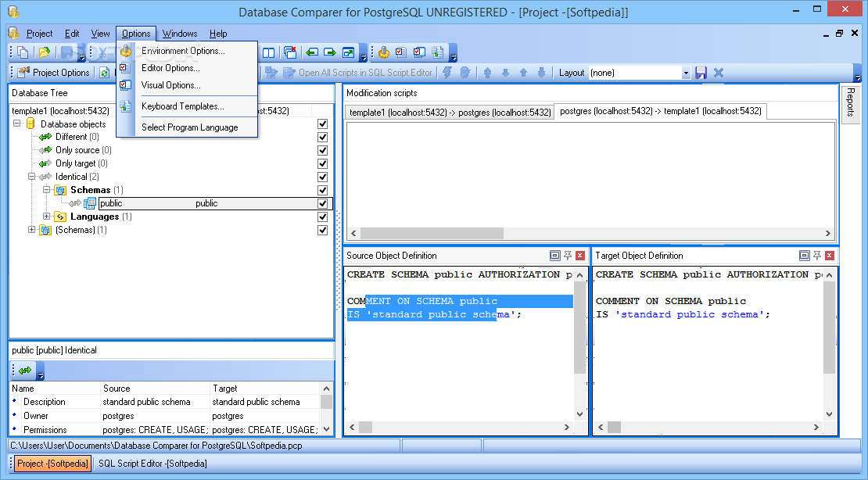Open the Edit menu

pos(72,34)
